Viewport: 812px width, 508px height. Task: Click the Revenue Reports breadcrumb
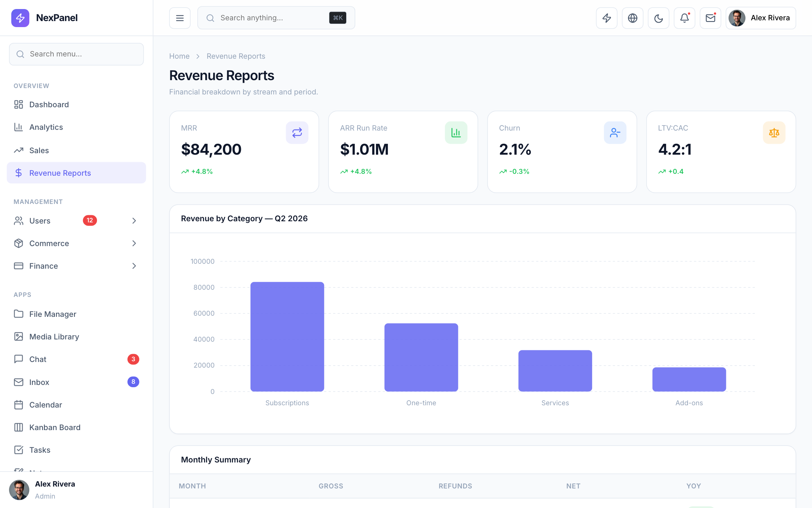coord(236,56)
